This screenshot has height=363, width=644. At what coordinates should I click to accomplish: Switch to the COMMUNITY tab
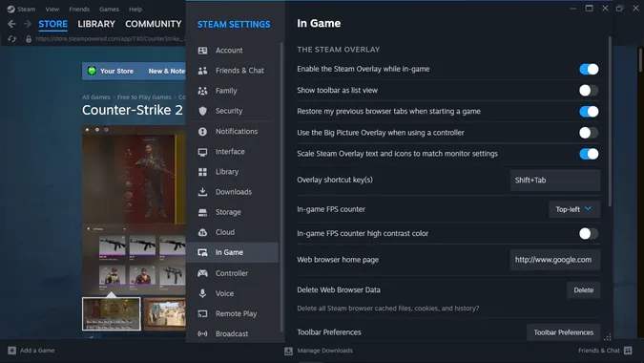coord(154,24)
